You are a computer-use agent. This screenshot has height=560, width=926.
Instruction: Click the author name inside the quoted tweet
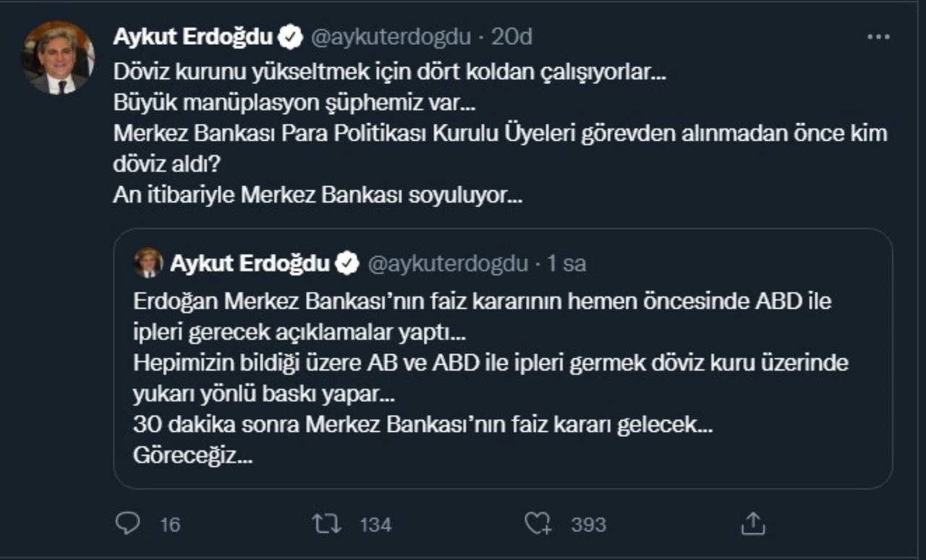tap(250, 264)
